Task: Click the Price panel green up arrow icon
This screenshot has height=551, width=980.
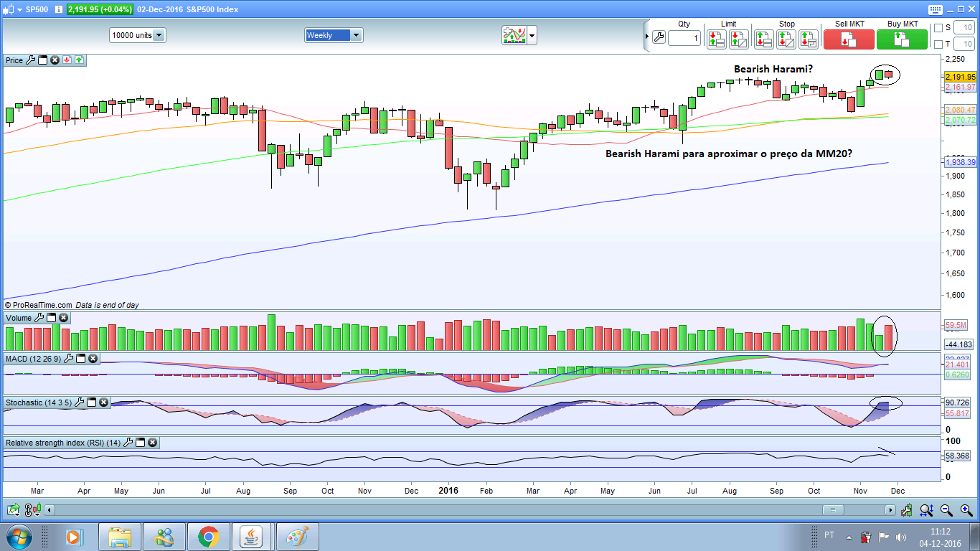Action: tap(78, 60)
